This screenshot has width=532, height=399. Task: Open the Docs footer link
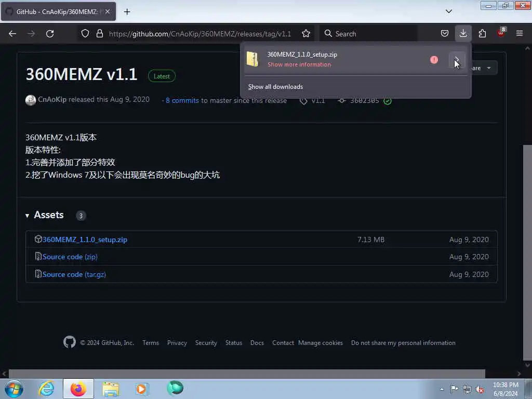(x=257, y=343)
